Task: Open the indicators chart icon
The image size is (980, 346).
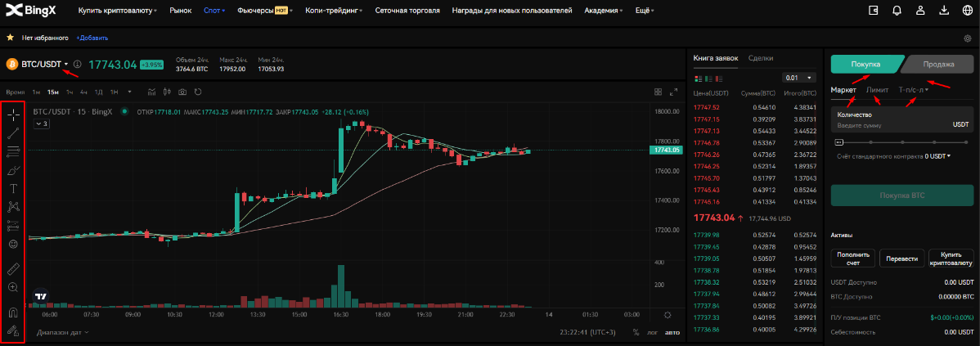Action: pos(152,92)
